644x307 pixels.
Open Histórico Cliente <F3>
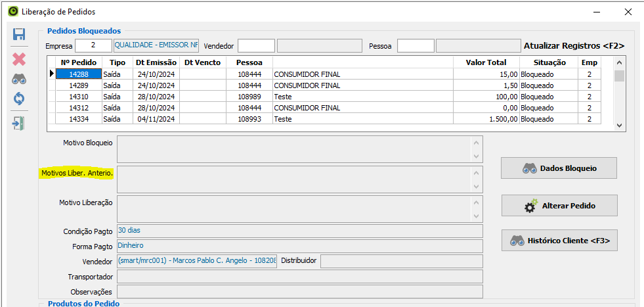click(559, 241)
